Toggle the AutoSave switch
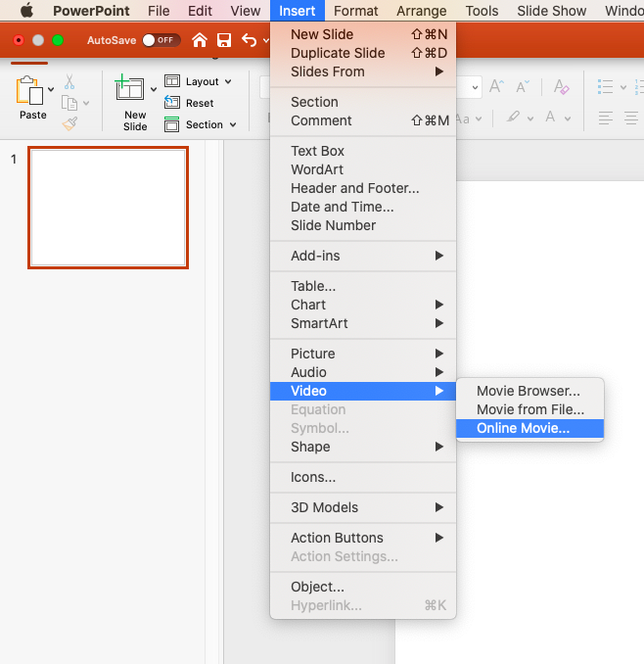Image resolution: width=644 pixels, height=664 pixels. coord(161,40)
